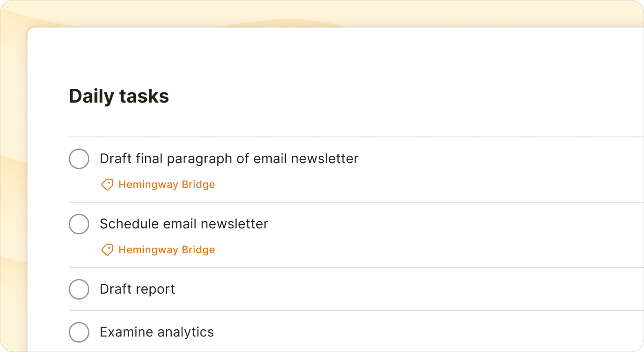Select the completion circle for Draft report
This screenshot has width=644, height=352.
(x=79, y=289)
